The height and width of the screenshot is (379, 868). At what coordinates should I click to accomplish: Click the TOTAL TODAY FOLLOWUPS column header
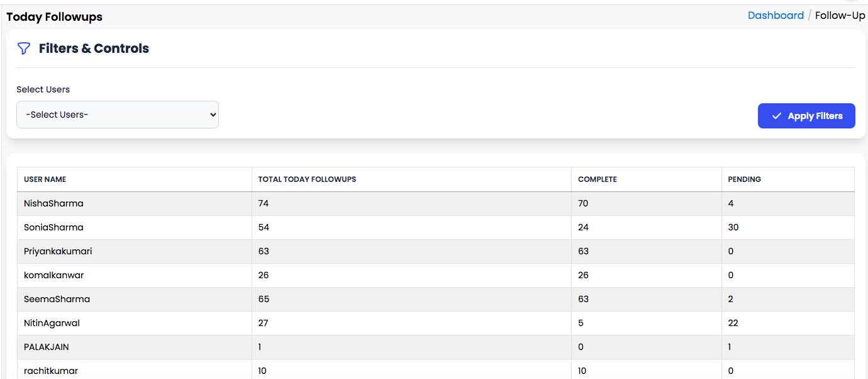pos(307,179)
